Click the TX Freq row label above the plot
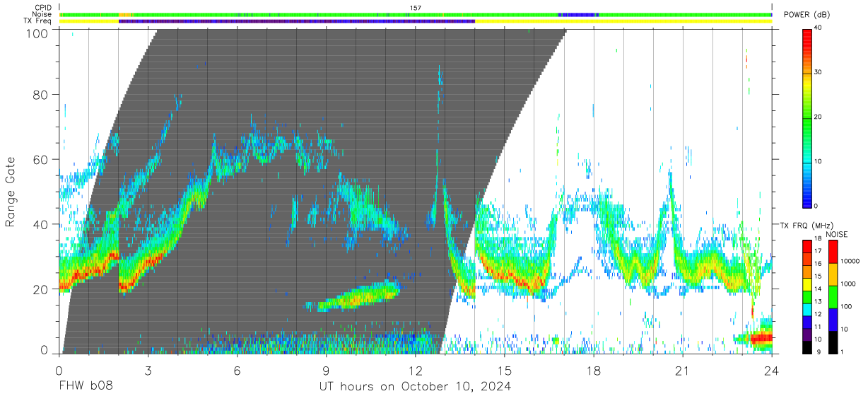 click(x=37, y=21)
